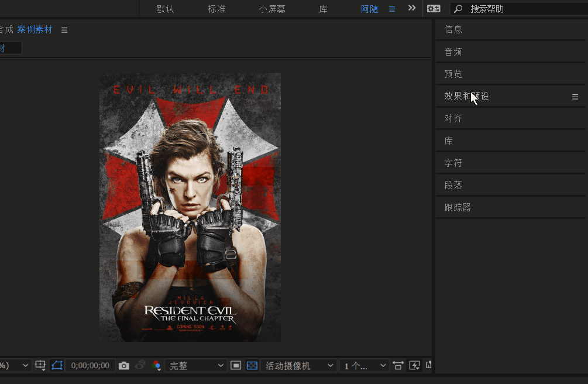
Task: Show more workspaces with double chevron
Action: (x=412, y=8)
